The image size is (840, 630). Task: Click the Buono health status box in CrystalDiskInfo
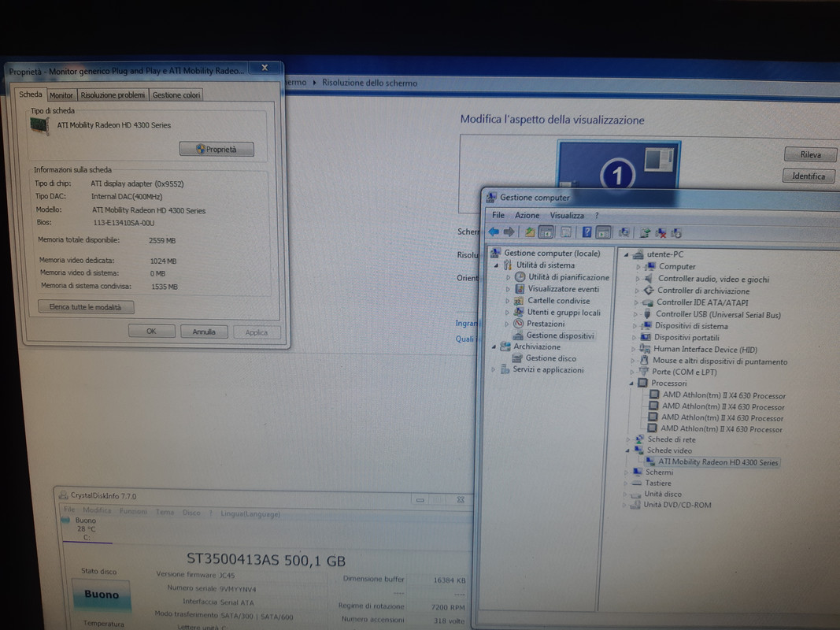click(102, 595)
